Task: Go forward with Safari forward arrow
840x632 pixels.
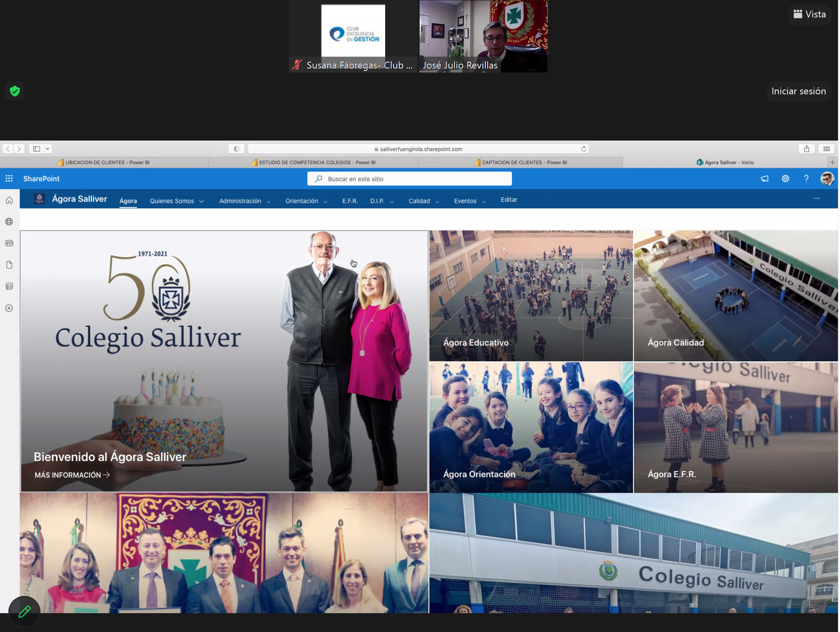Action: [x=19, y=149]
